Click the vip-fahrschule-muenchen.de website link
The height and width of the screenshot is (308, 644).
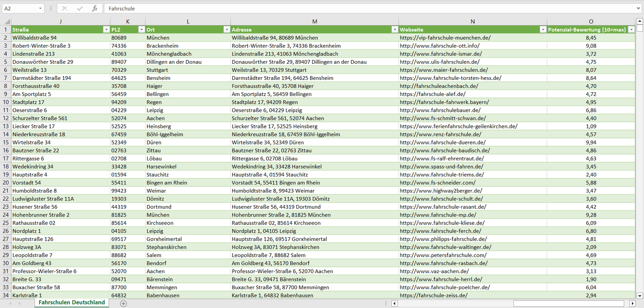pos(445,38)
